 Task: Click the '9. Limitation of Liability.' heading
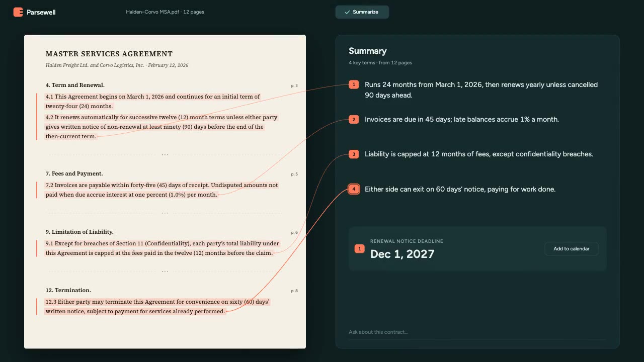pyautogui.click(x=79, y=232)
